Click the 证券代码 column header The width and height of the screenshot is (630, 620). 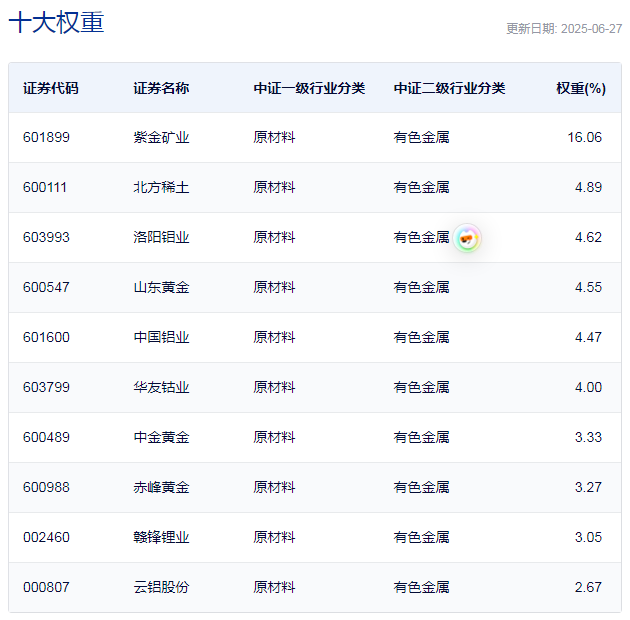click(51, 88)
